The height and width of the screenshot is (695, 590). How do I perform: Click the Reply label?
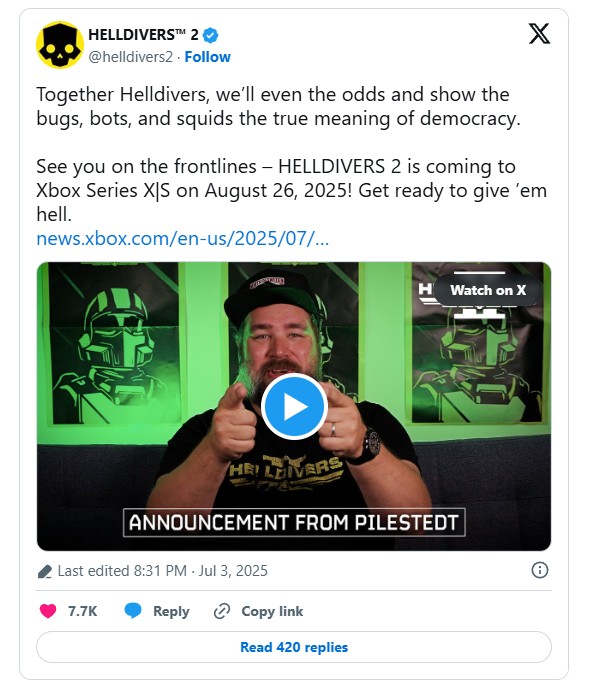(171, 611)
